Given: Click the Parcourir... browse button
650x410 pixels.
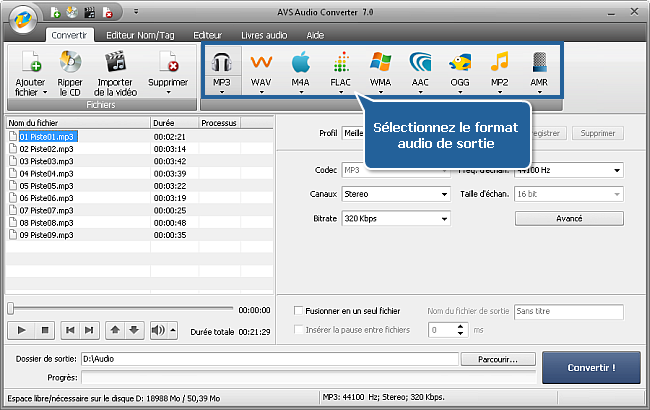Looking at the screenshot, I should (x=500, y=358).
